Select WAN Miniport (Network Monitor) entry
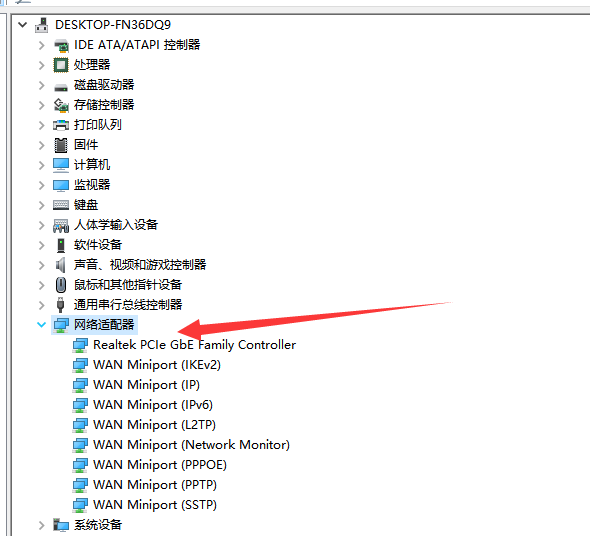This screenshot has height=536, width=590. pyautogui.click(x=192, y=445)
